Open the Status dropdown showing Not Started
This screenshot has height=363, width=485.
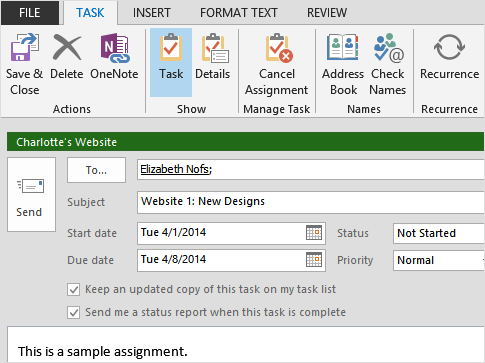click(x=439, y=233)
